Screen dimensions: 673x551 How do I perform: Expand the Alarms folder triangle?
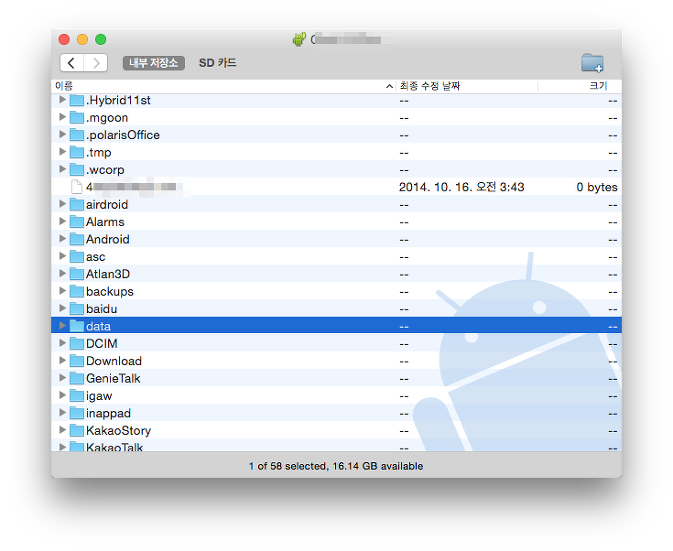[62, 221]
